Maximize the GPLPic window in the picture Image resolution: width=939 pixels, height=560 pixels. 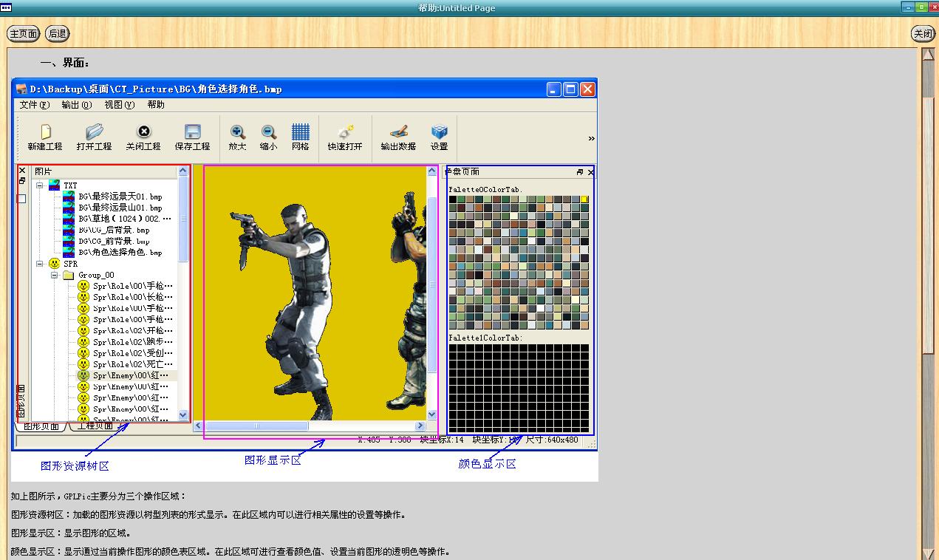(570, 89)
